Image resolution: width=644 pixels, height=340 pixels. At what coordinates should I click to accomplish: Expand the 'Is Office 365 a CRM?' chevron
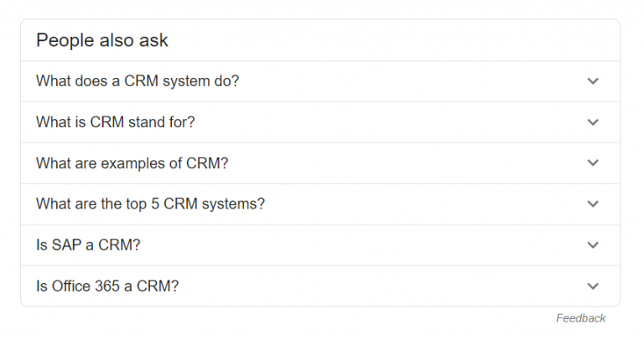(x=593, y=286)
